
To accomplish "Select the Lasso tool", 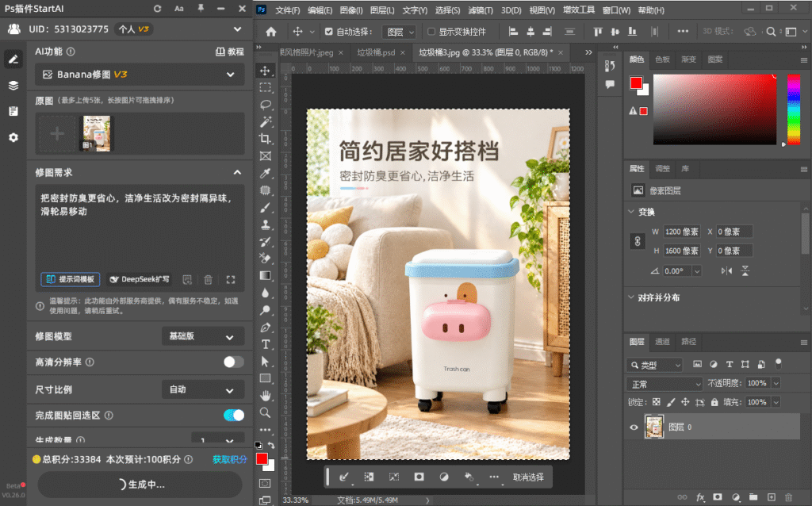I will [x=265, y=105].
